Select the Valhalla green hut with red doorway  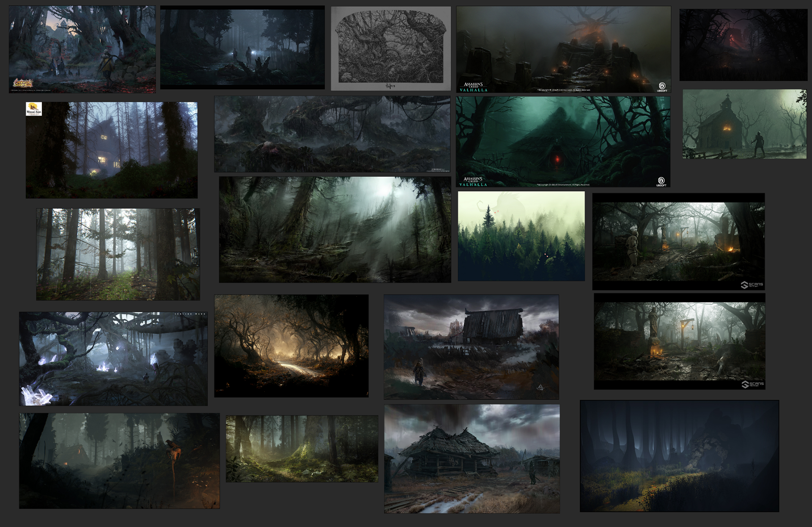(x=563, y=142)
